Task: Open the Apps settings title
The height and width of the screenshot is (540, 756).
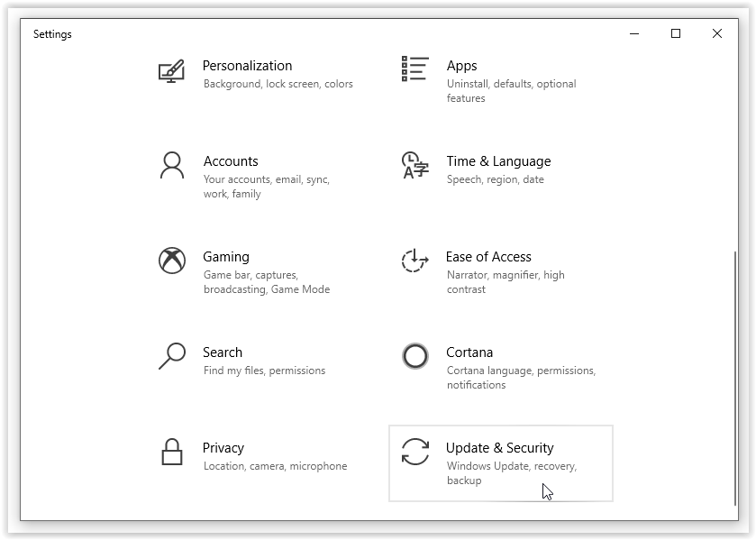Action: click(462, 66)
